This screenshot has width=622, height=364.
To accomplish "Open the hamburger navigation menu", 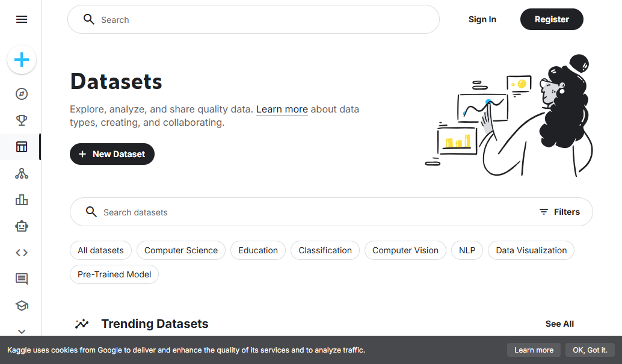I will pos(22,19).
